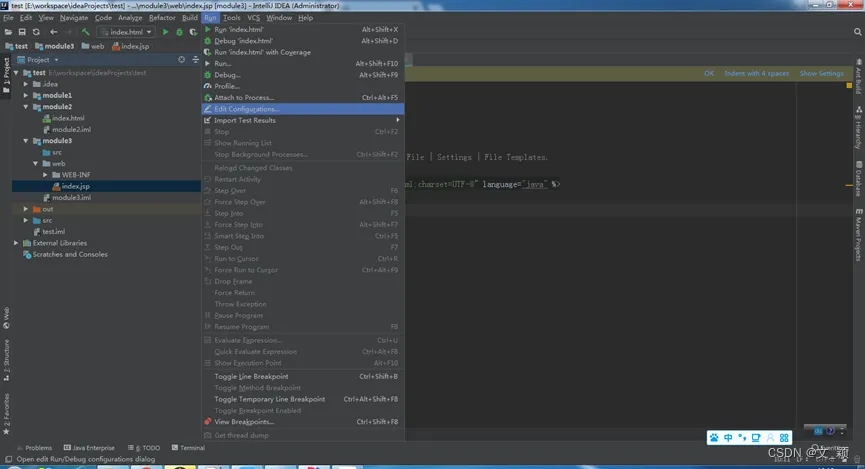The height and width of the screenshot is (469, 865).
Task: Open the Build menu in menu bar
Action: [x=190, y=18]
